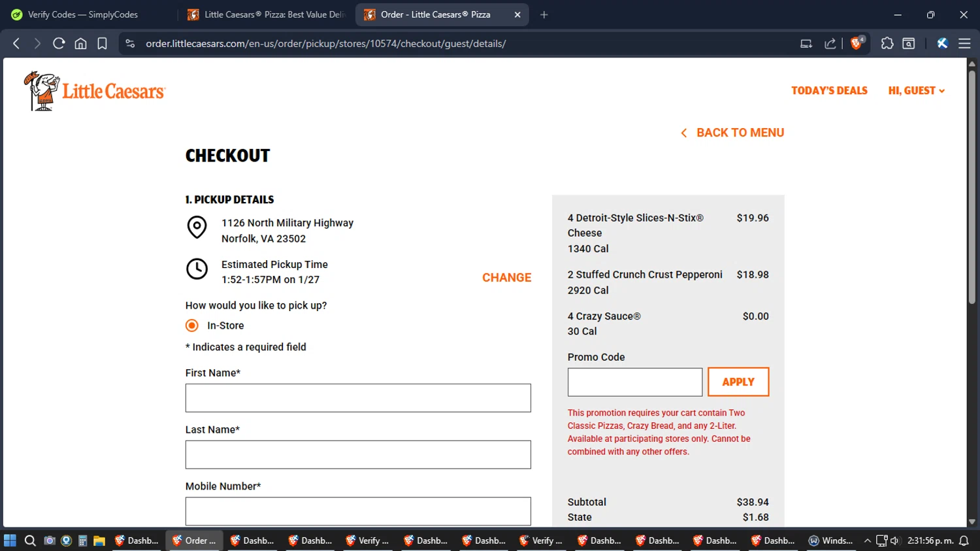Apply the promo code with APPLY
This screenshot has height=551, width=980.
click(738, 382)
